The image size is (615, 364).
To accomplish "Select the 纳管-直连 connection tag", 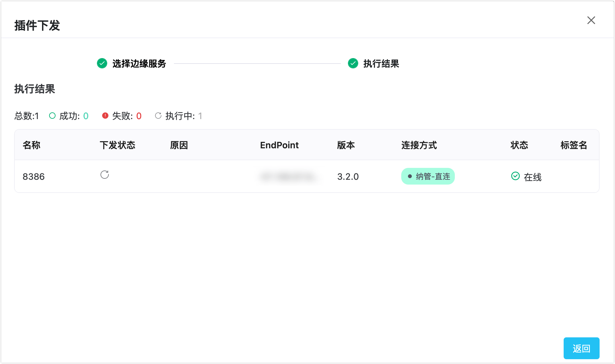I will coord(428,176).
